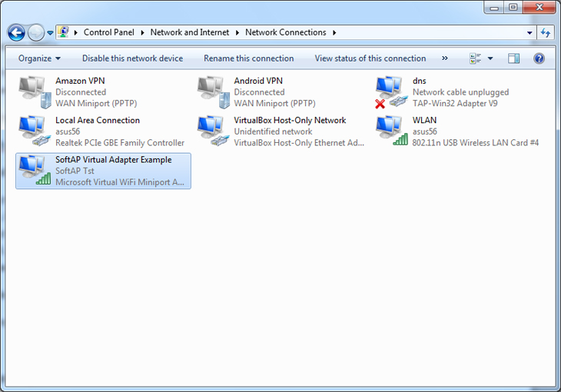561x392 pixels.
Task: Click the Forward navigation arrow
Action: click(36, 33)
